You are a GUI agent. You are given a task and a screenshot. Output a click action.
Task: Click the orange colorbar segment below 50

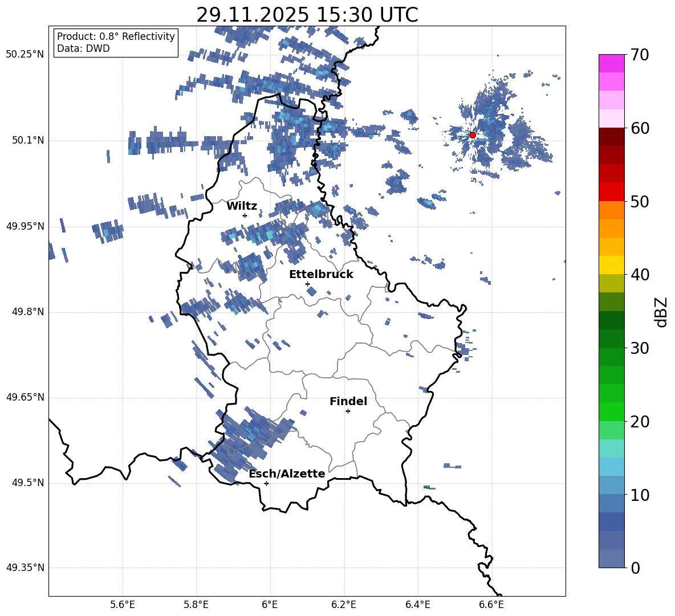pos(611,210)
